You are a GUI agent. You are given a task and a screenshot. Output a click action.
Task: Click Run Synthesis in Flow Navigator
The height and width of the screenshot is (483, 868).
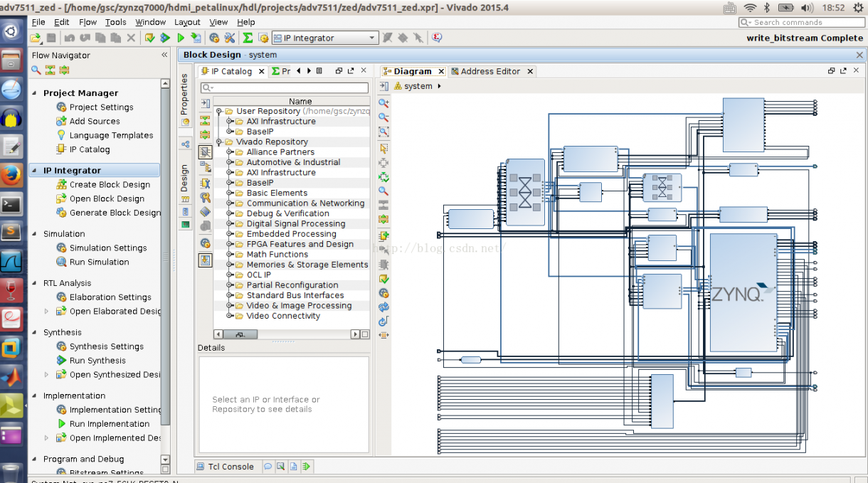(97, 360)
